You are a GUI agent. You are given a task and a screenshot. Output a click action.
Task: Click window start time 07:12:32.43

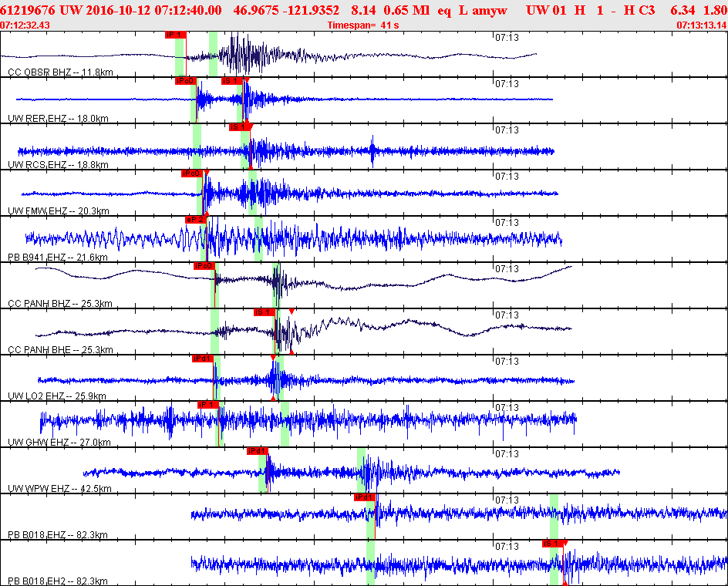coord(25,25)
